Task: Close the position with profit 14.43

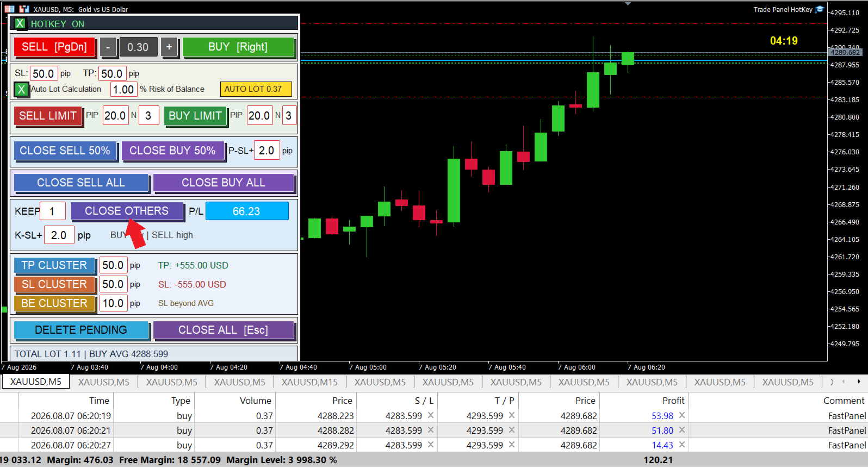Action: pyautogui.click(x=682, y=445)
